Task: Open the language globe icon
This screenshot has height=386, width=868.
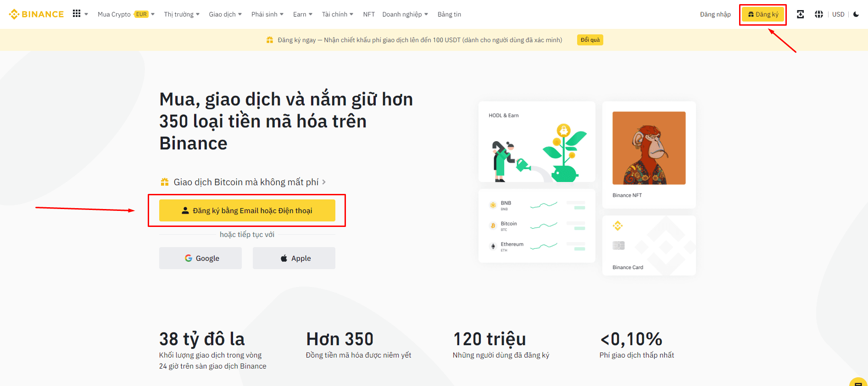Action: 818,14
